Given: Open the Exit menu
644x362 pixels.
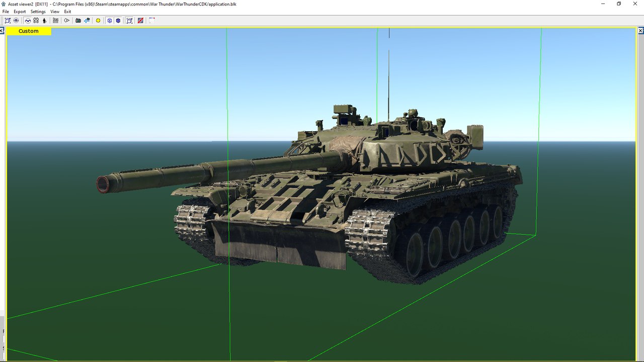Looking at the screenshot, I should 67,12.
